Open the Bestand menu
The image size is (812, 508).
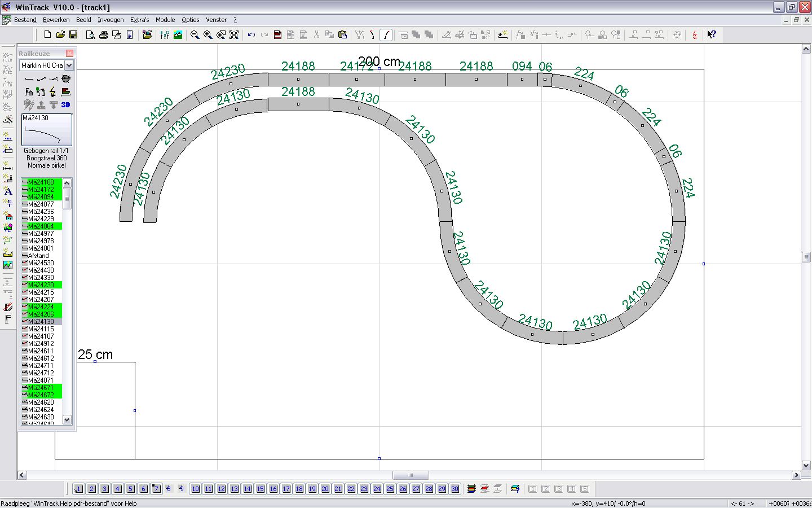[25, 20]
